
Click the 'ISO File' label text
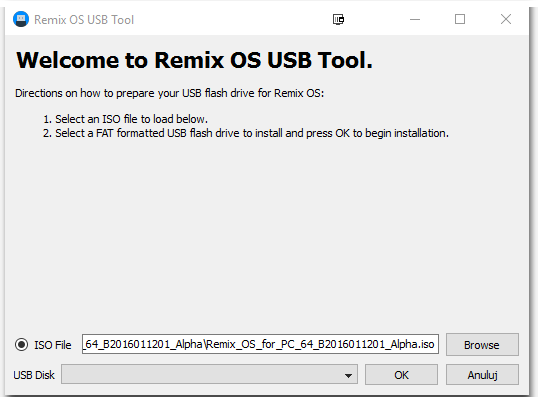tap(53, 345)
